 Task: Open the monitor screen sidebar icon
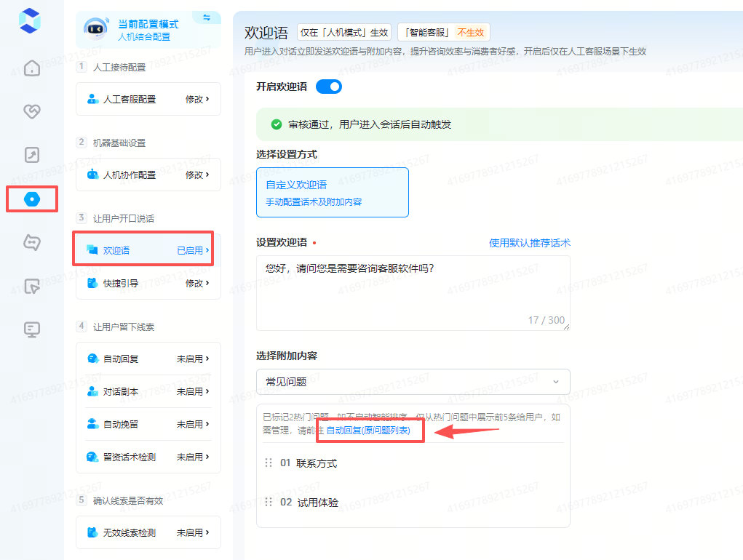coord(32,329)
